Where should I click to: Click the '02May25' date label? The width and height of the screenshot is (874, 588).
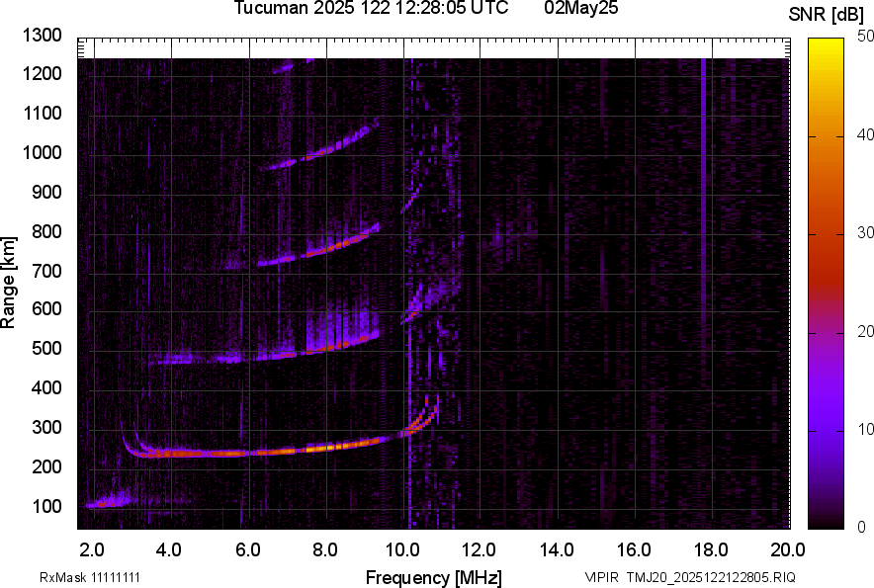(x=581, y=8)
